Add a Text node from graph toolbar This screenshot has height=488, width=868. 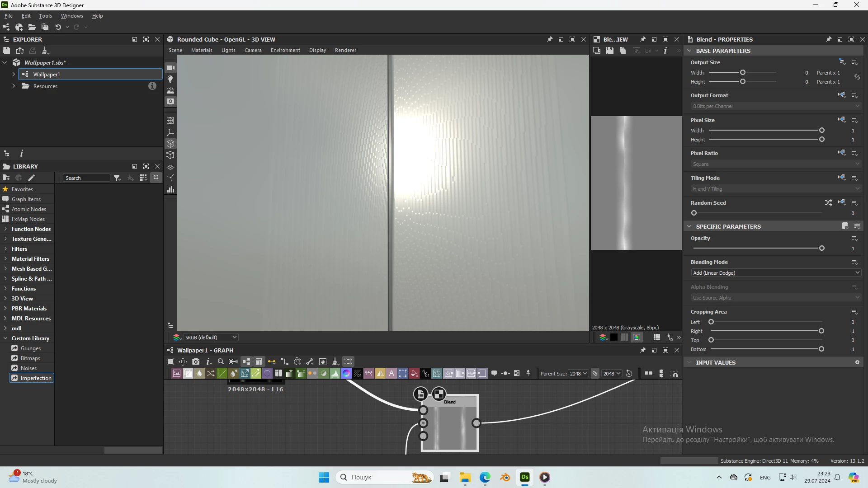point(392,373)
